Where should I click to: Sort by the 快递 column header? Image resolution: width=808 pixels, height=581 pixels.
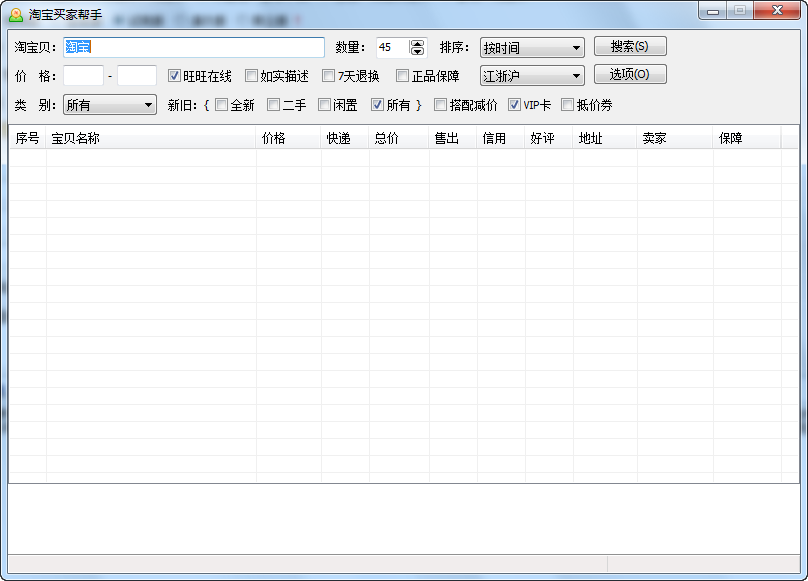pos(345,138)
